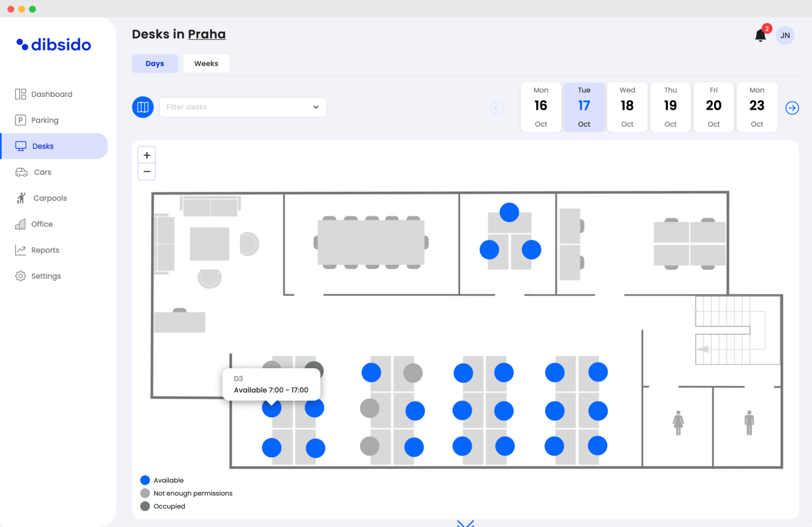Open Praha location selector
This screenshot has height=527, width=812.
[x=207, y=34]
